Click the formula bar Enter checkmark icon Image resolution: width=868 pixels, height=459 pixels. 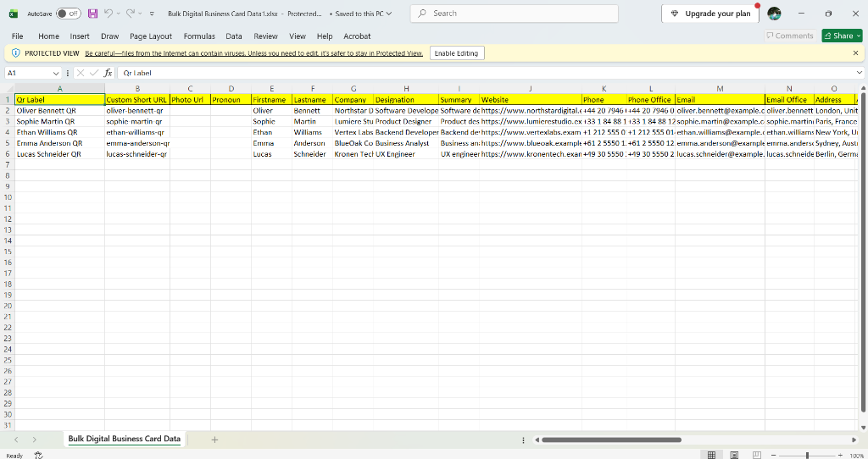[93, 73]
